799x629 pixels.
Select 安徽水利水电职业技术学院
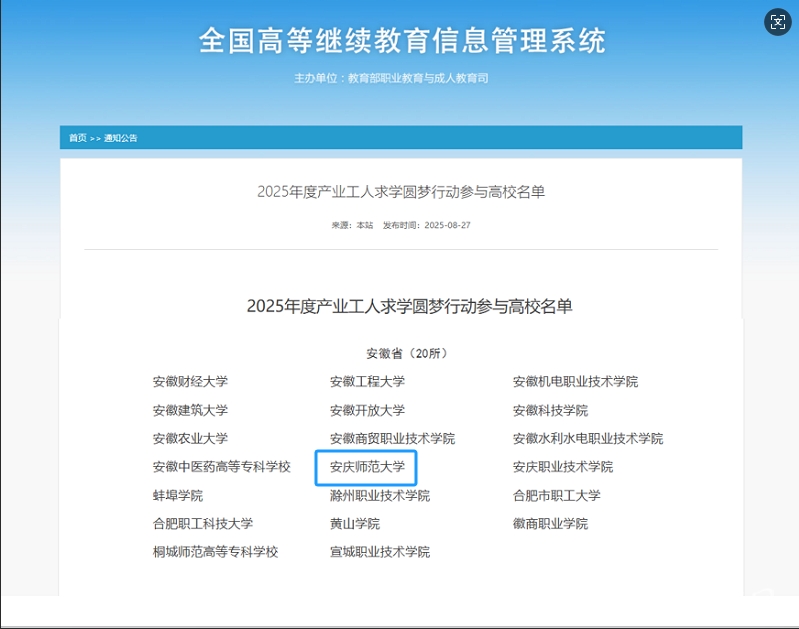(588, 438)
